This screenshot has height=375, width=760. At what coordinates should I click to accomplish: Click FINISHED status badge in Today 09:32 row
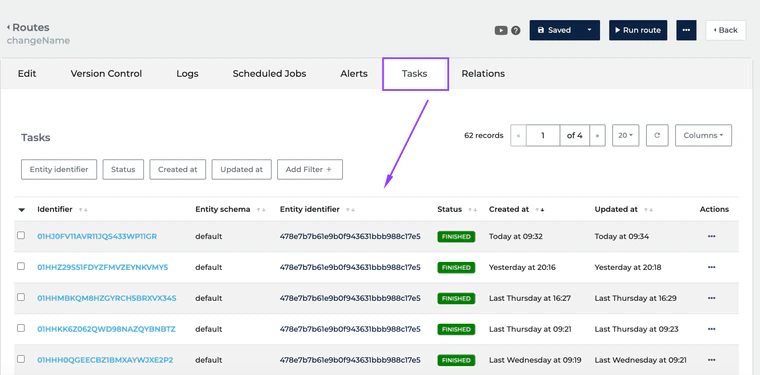pyautogui.click(x=456, y=237)
